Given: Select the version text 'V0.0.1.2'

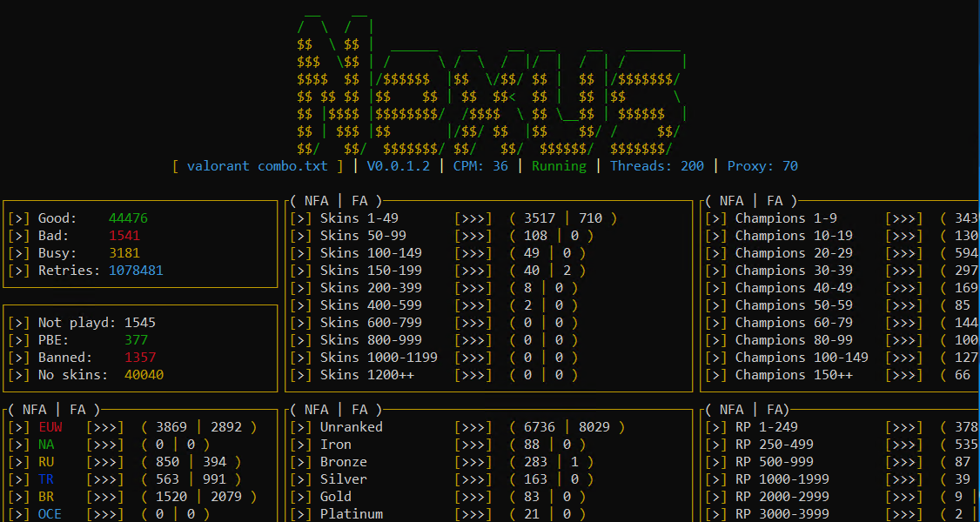Looking at the screenshot, I should point(398,166).
